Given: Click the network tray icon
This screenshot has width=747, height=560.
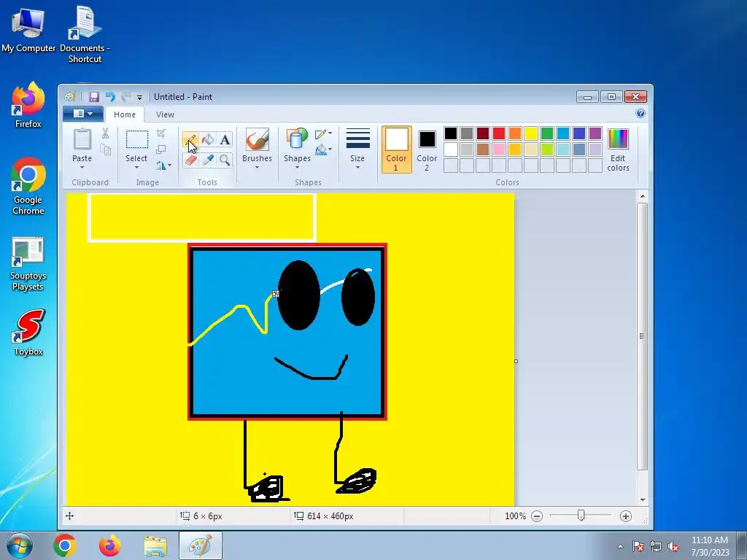Looking at the screenshot, I should (x=656, y=546).
